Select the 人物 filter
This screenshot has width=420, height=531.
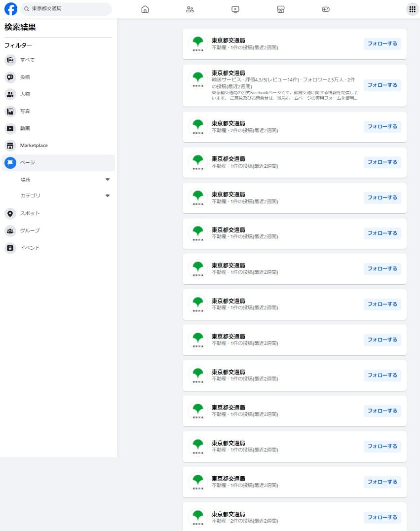point(58,94)
